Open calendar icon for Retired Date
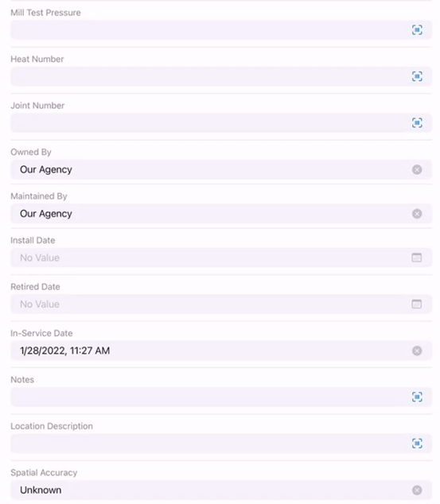Viewport: 440px width, 504px height. click(x=416, y=304)
